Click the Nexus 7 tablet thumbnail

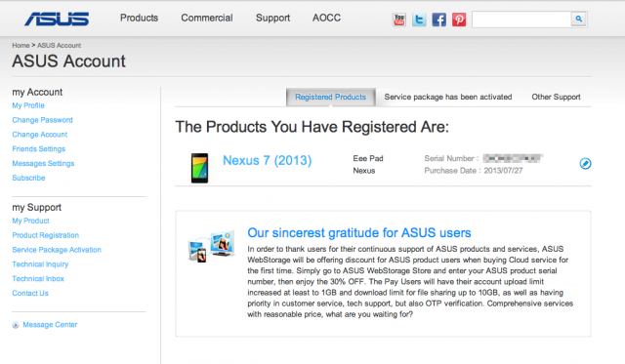coord(199,168)
